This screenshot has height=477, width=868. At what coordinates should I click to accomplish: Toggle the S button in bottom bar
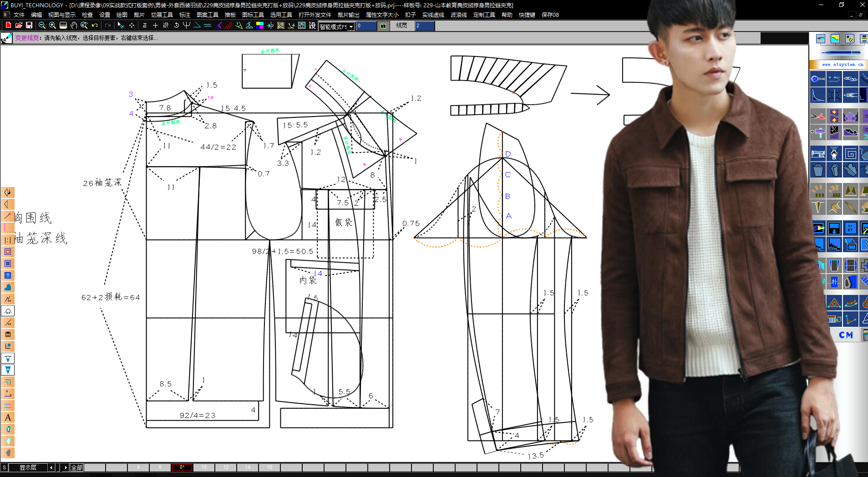pos(4,467)
